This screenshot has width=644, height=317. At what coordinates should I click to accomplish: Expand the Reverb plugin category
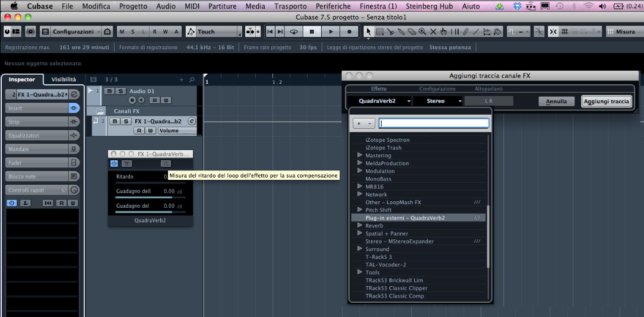pos(360,226)
